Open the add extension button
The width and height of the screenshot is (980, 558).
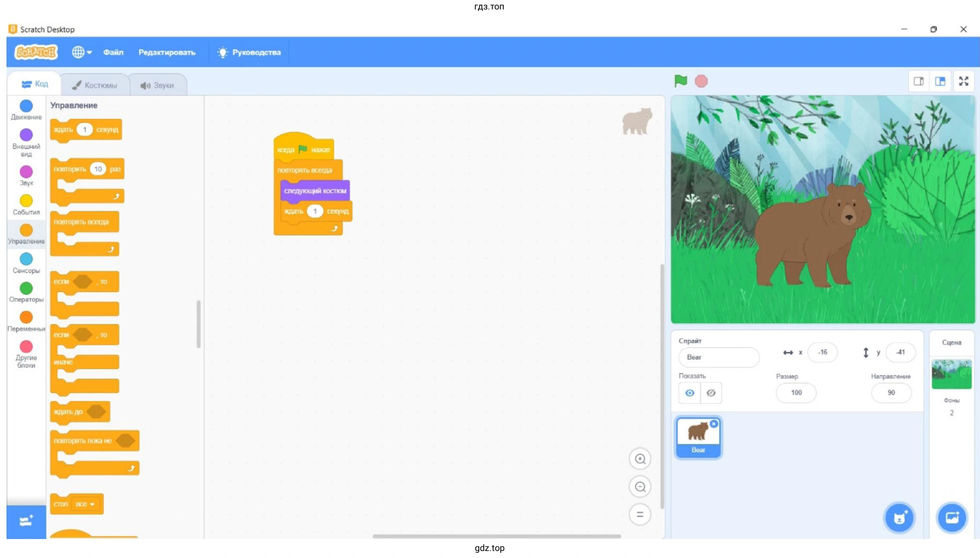(26, 522)
